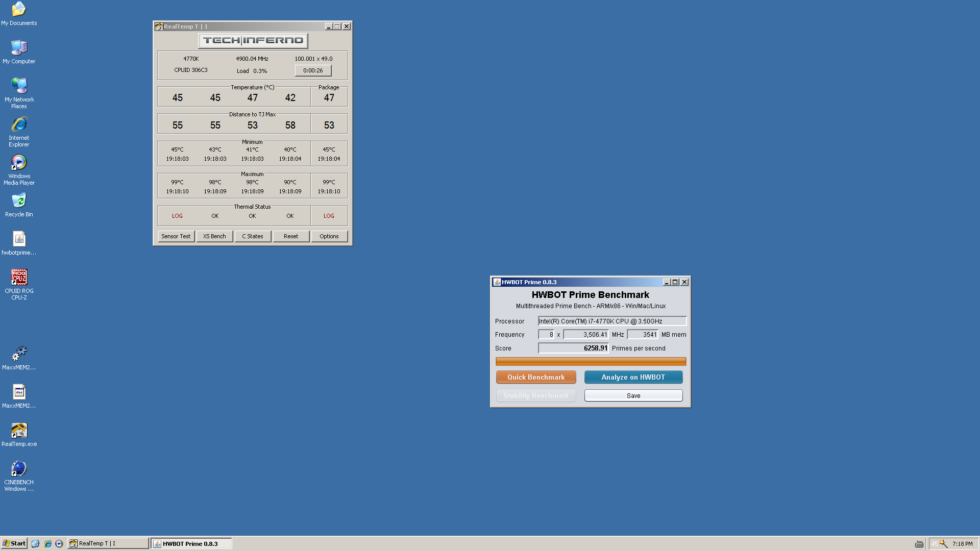Minimize the RealTemp window
980x551 pixels.
click(x=329, y=27)
